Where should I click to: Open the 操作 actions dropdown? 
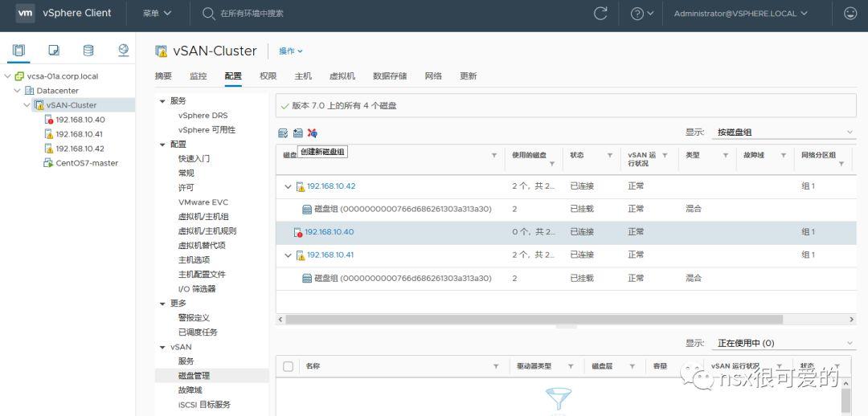tap(291, 51)
